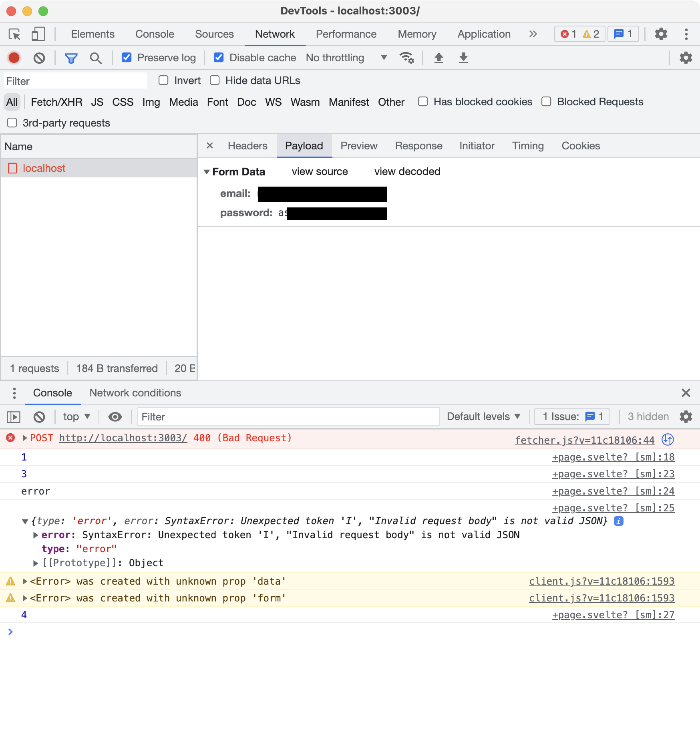The height and width of the screenshot is (732, 700).
Task: Select the inspect element cursor
Action: click(x=14, y=34)
